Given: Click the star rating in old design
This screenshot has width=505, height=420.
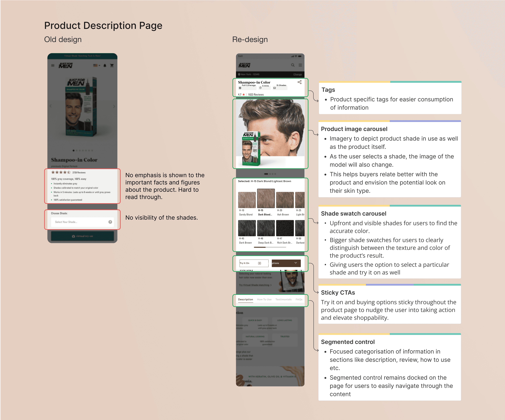Looking at the screenshot, I should tap(61, 172).
